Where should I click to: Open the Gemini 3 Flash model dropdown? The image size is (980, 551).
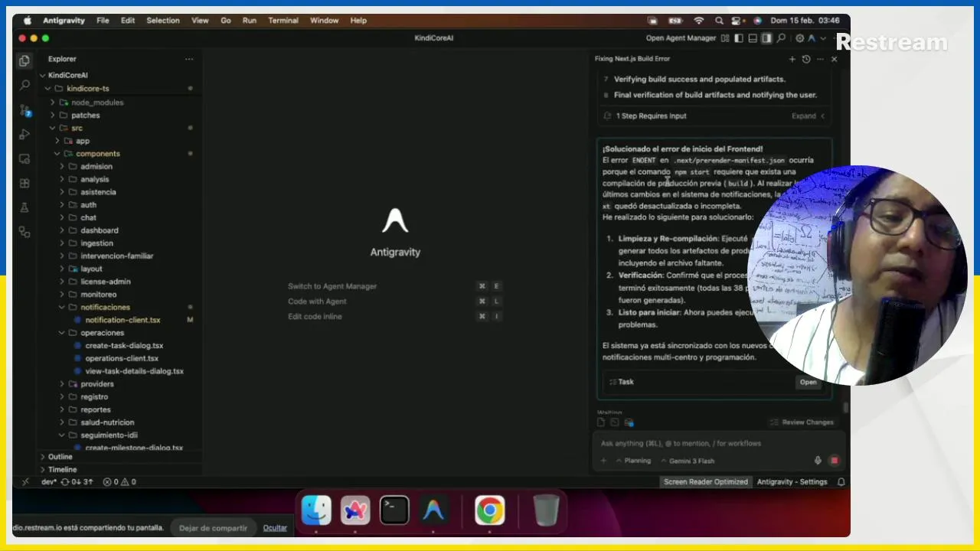pyautogui.click(x=688, y=461)
